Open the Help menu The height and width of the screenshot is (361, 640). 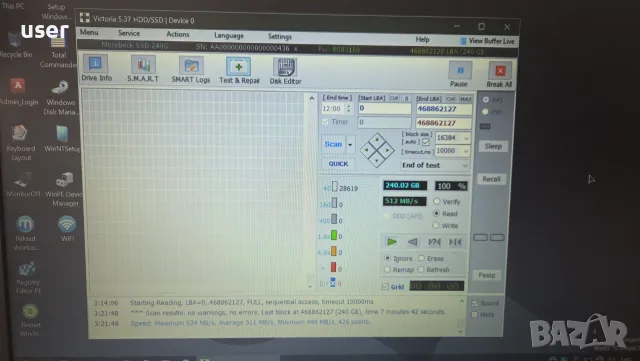click(x=422, y=39)
